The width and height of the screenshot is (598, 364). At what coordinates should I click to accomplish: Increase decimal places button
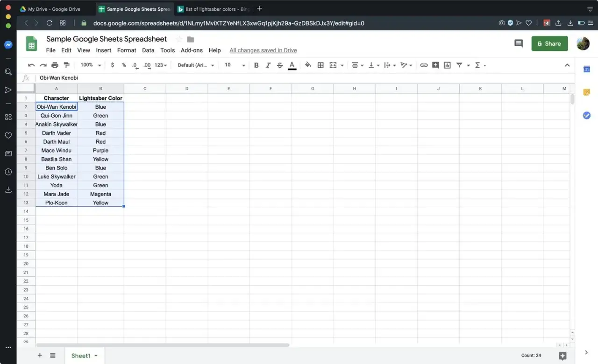[x=147, y=65]
